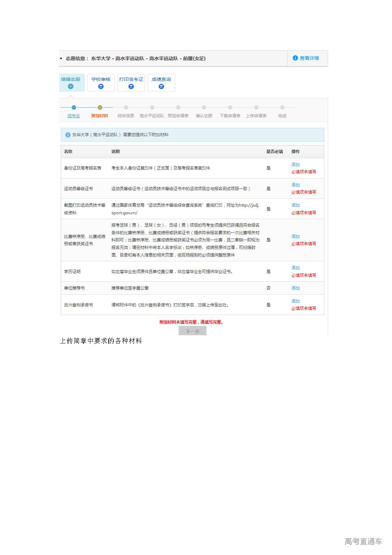Click the hourglass icon under 成绩查询
The height and width of the screenshot is (555, 392).
(161, 86)
